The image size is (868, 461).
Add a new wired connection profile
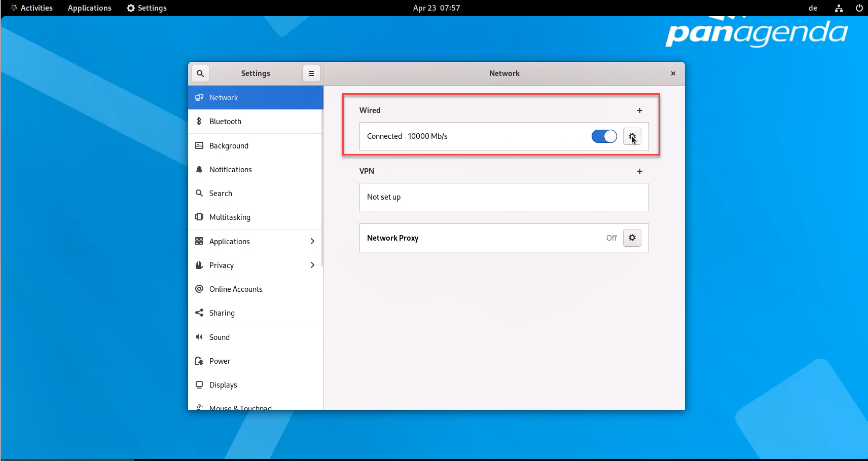click(x=640, y=110)
